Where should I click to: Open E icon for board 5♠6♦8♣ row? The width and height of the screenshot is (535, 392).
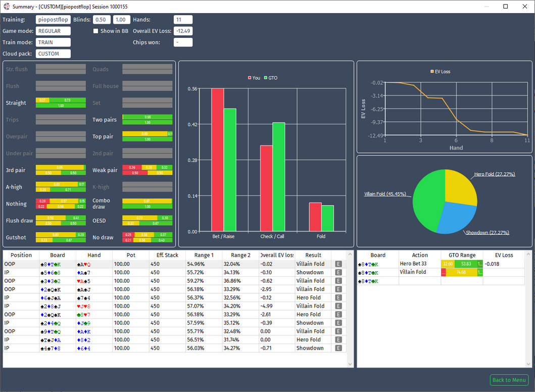tap(338, 273)
